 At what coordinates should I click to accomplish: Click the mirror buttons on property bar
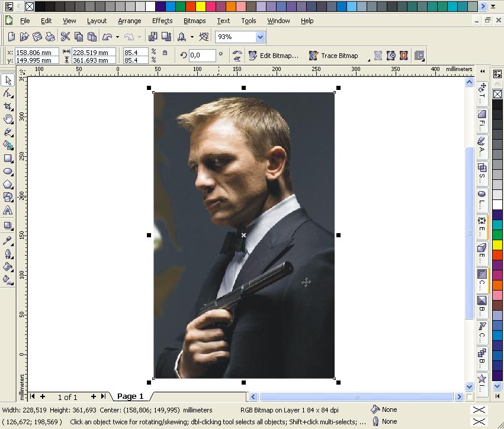[237, 56]
